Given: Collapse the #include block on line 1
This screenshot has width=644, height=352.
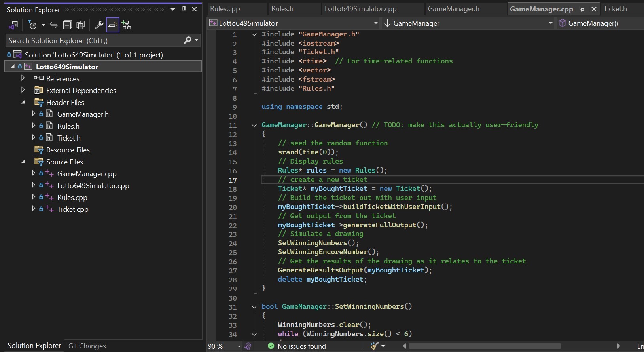Looking at the screenshot, I should click(254, 34).
